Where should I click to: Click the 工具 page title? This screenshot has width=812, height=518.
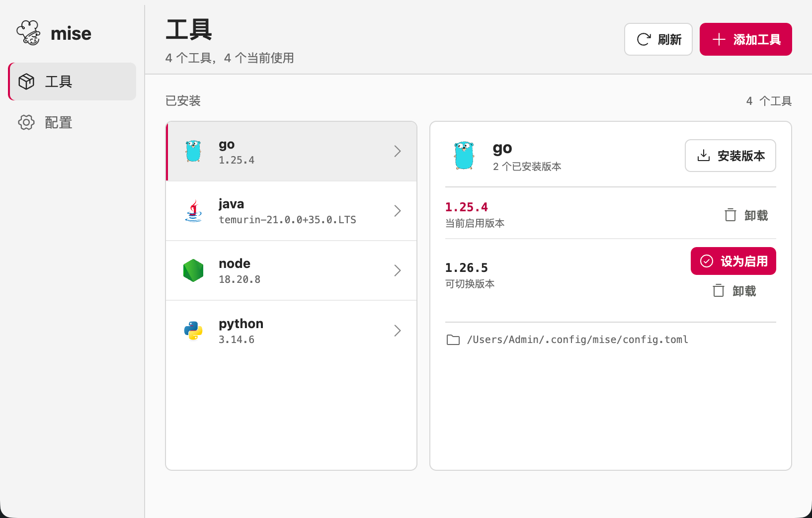click(x=189, y=29)
